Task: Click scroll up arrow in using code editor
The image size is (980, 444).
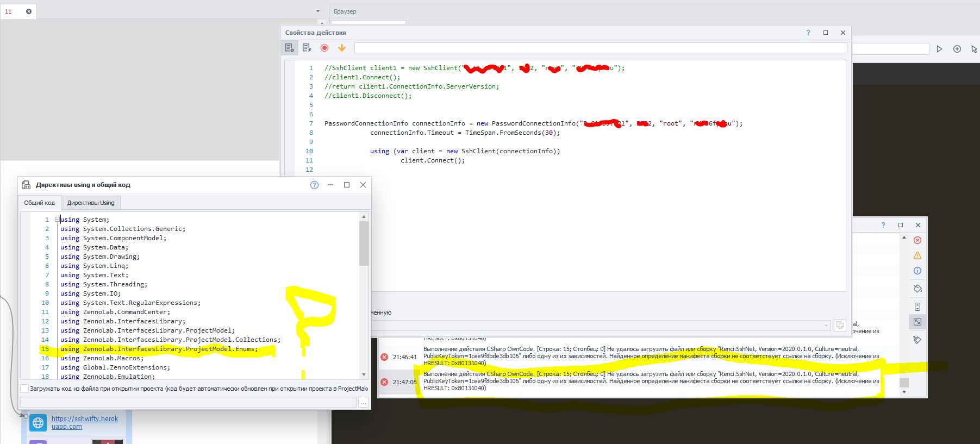Action: pyautogui.click(x=364, y=217)
